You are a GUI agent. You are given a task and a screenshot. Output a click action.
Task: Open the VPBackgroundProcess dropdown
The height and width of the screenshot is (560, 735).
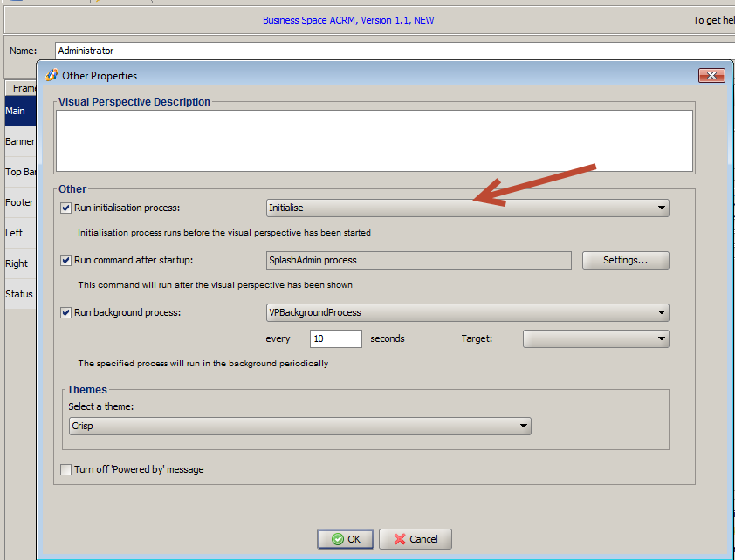coord(467,313)
